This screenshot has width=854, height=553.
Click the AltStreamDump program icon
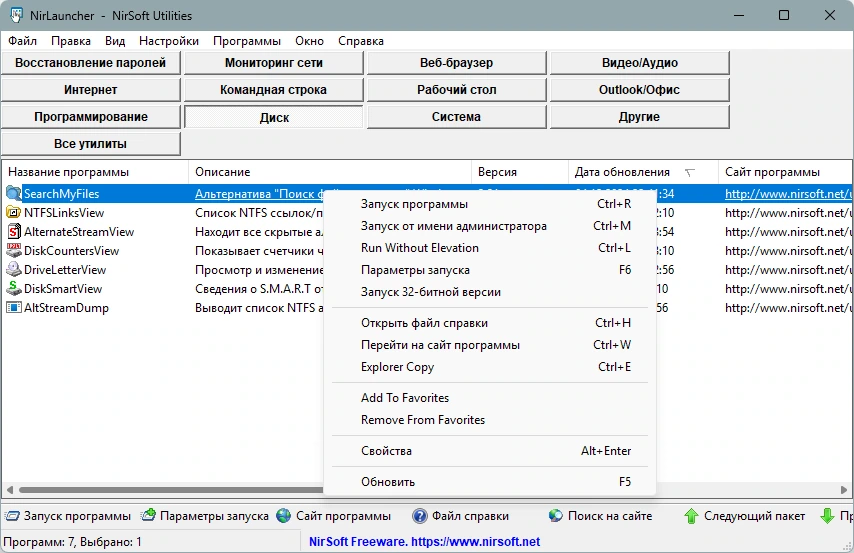click(x=14, y=308)
